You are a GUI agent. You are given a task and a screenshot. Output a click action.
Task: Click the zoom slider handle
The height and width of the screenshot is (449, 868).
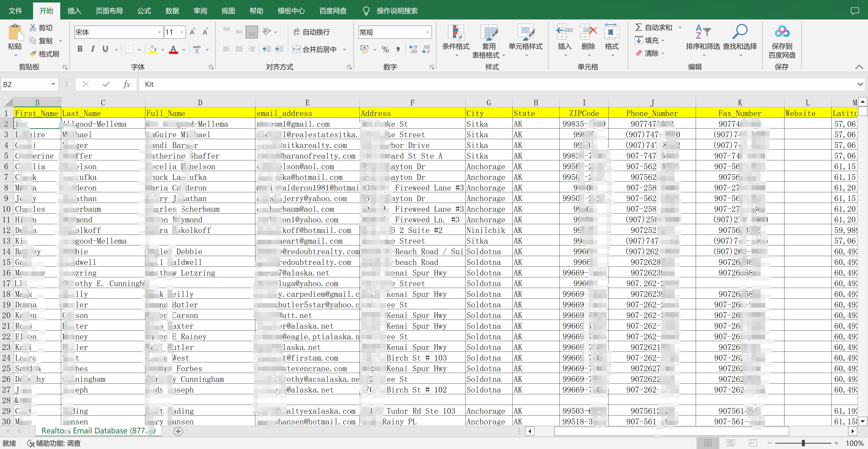pyautogui.click(x=803, y=443)
